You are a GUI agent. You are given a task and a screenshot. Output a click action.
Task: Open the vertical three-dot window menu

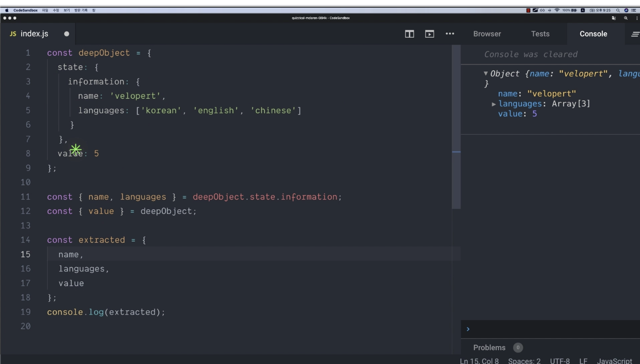point(637,18)
